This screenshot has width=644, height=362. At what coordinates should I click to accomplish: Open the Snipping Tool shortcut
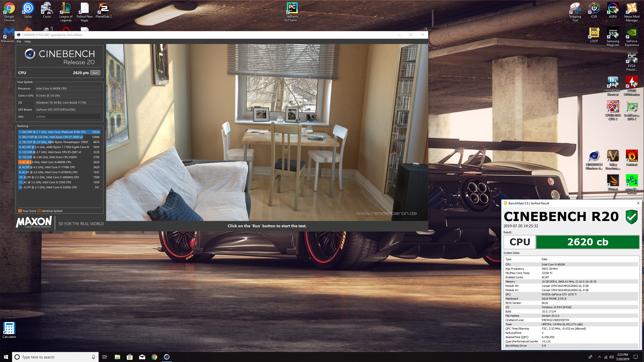[575, 12]
